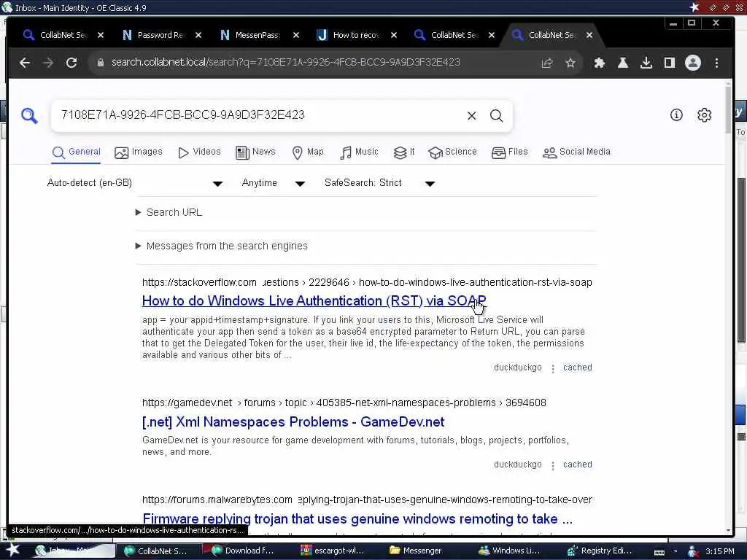Click the CollabNet search logo icon

pyautogui.click(x=29, y=115)
